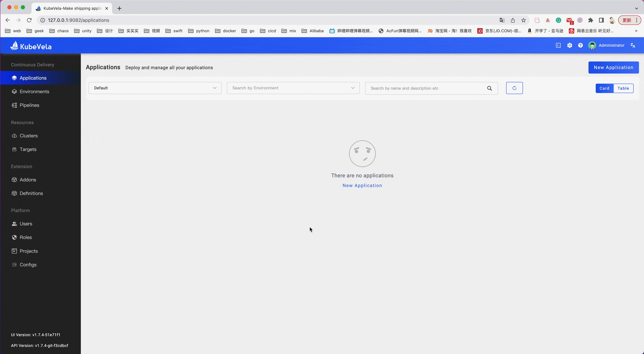Click the New Application link
Viewport: 644px width, 354px height.
click(362, 185)
